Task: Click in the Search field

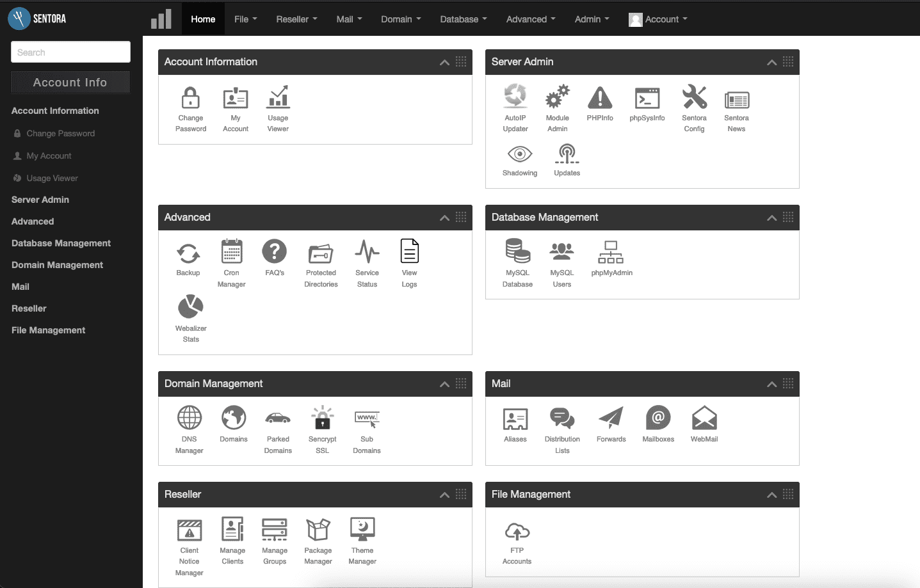Action: (70, 52)
